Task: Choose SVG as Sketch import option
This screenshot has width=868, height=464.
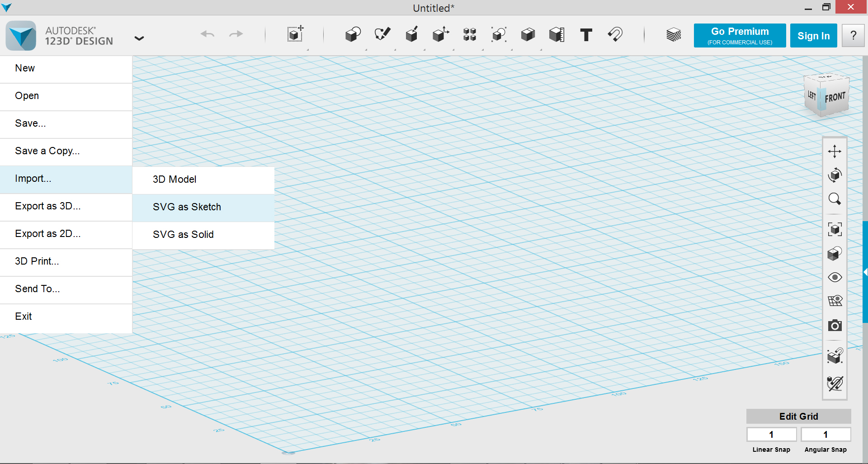Action: pos(203,208)
